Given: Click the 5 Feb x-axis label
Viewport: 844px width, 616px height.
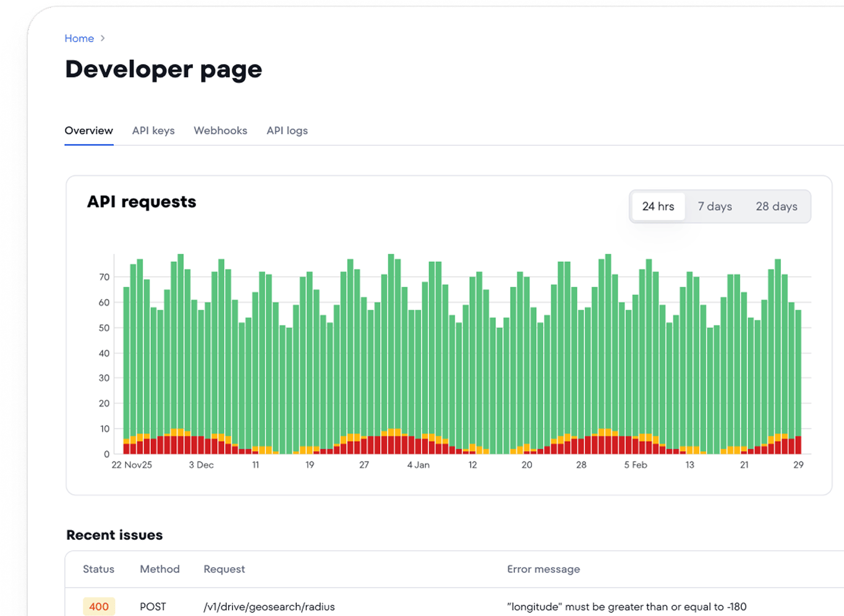Looking at the screenshot, I should [636, 465].
